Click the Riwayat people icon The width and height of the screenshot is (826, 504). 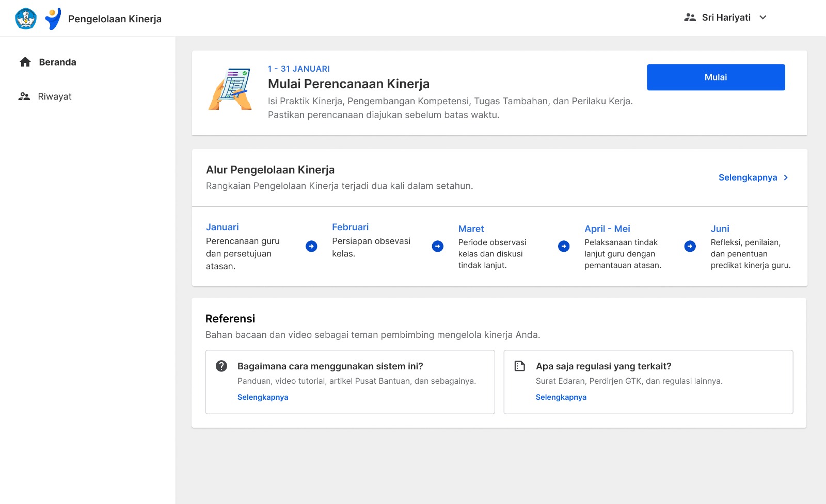coord(24,96)
